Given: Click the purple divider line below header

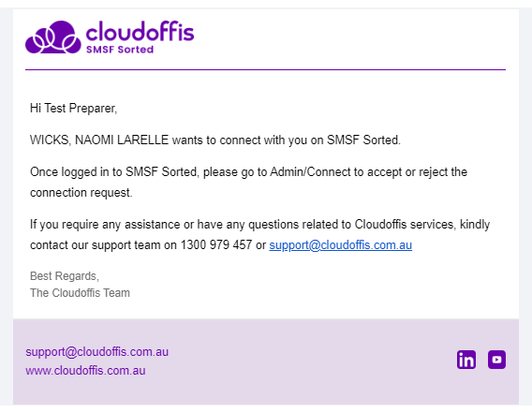Looking at the screenshot, I should click(x=265, y=69).
